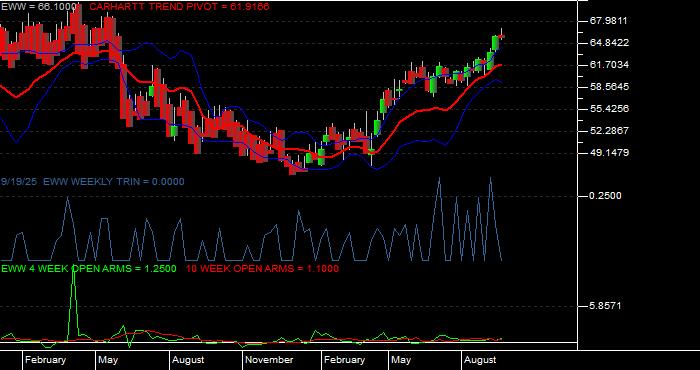Click the second May timeline label

coord(401,360)
